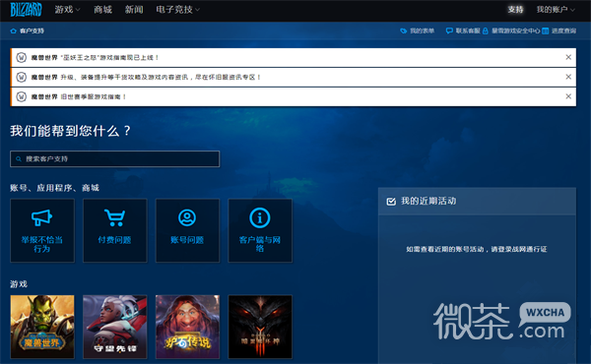Dismiss the 旧世赛季服 announcement banner

[x=568, y=96]
